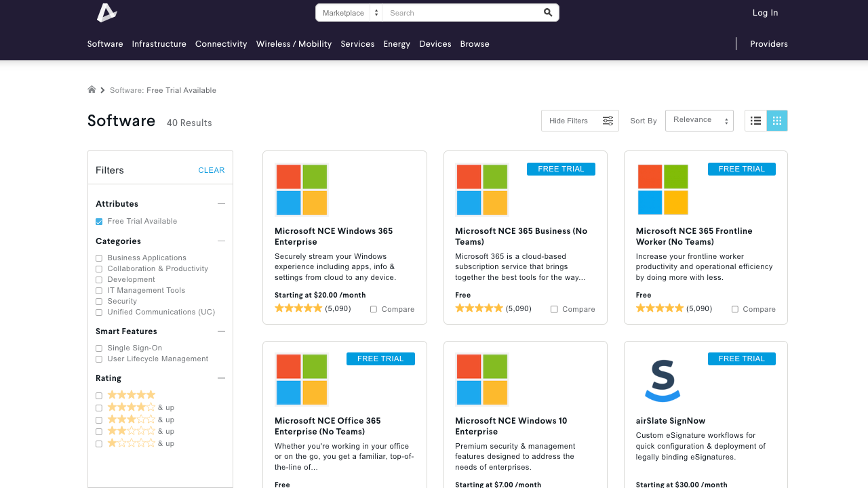The width and height of the screenshot is (868, 488).
Task: Click Microsoft NCE Windows 365 Enterprise logo
Action: (x=302, y=190)
